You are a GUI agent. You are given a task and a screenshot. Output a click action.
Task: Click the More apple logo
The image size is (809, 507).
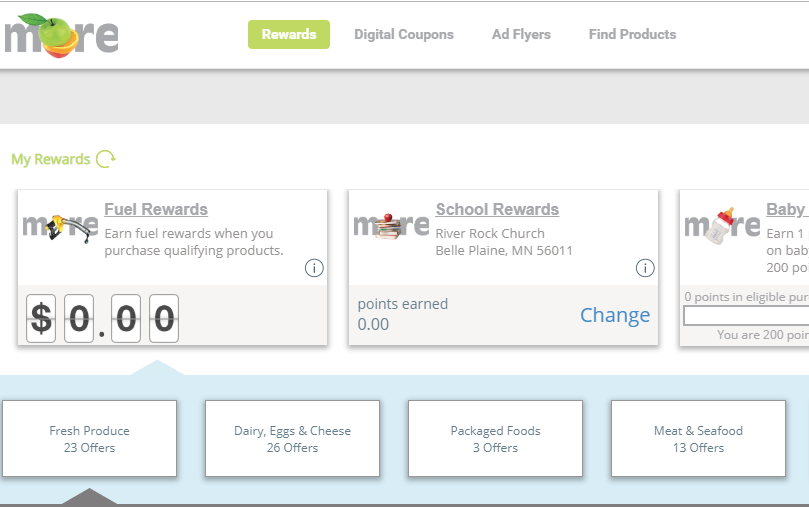[61, 35]
